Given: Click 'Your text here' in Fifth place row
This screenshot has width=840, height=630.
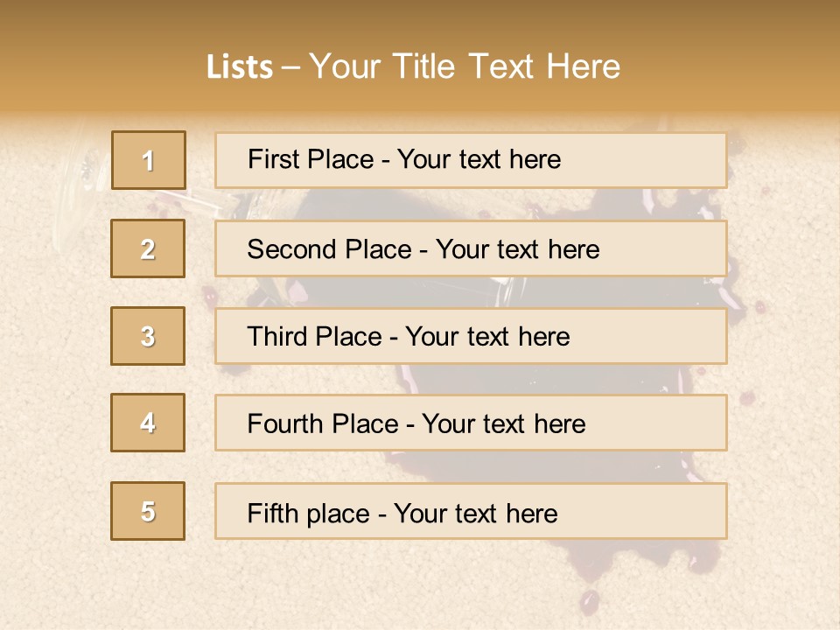Looking at the screenshot, I should [475, 513].
